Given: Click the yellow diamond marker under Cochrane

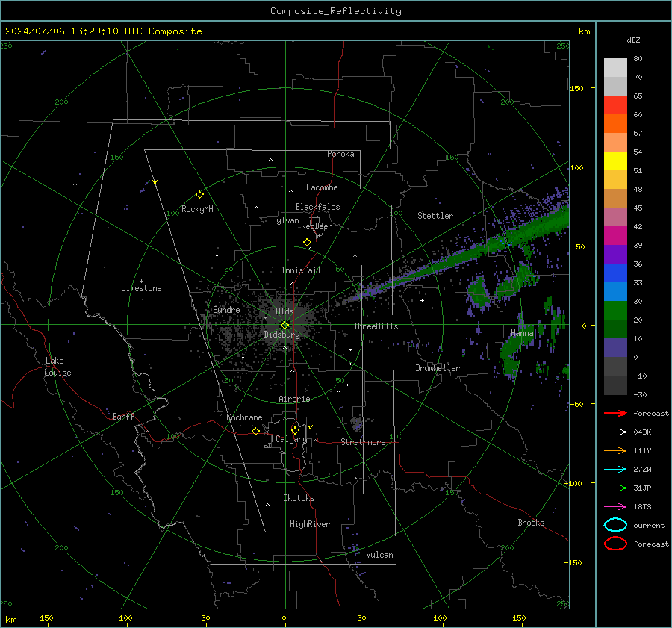Looking at the screenshot, I should (256, 431).
